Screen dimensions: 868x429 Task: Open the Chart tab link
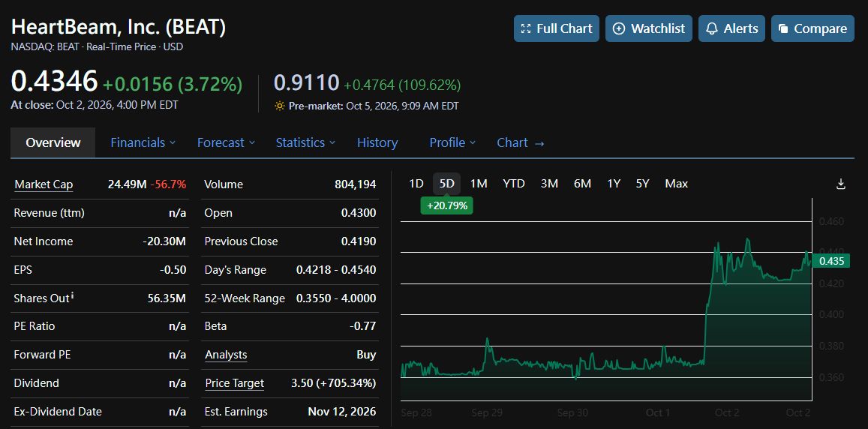coord(521,142)
